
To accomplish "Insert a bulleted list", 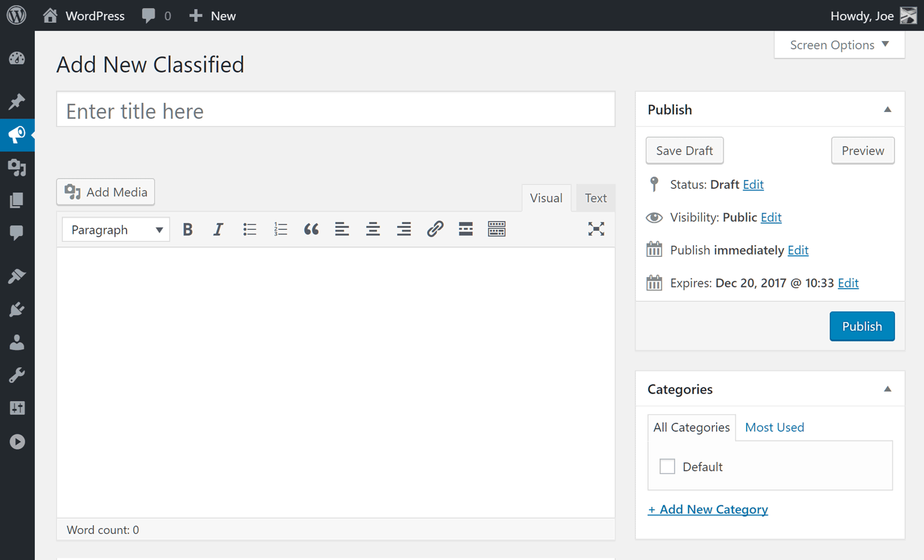I will coord(249,230).
